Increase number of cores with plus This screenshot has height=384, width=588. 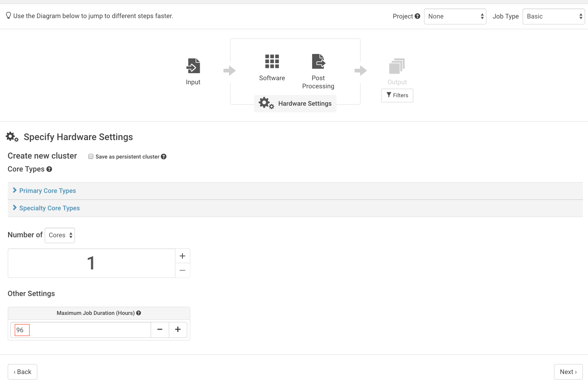182,256
